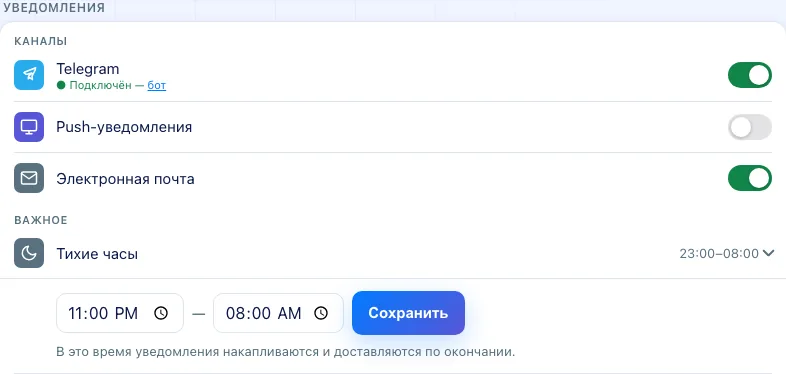Screen dimensions: 786x374
Task: Click the Push-уведомления monitor icon
Action: tap(29, 127)
